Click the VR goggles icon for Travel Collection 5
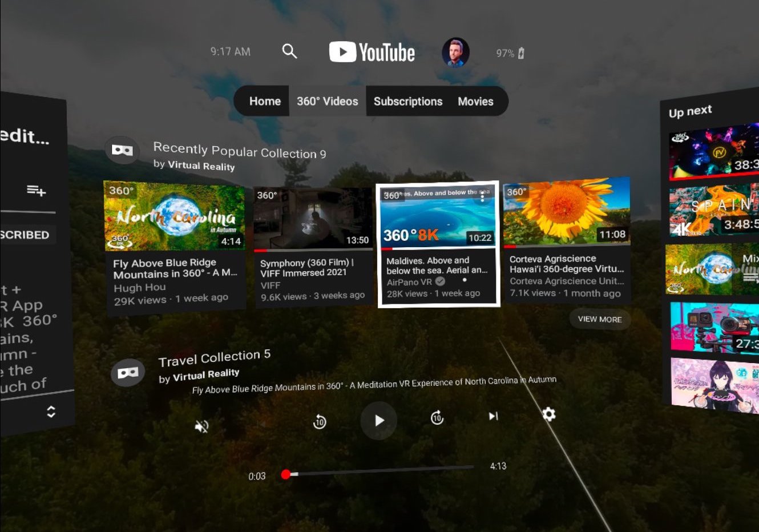The width and height of the screenshot is (759, 532). click(x=128, y=372)
